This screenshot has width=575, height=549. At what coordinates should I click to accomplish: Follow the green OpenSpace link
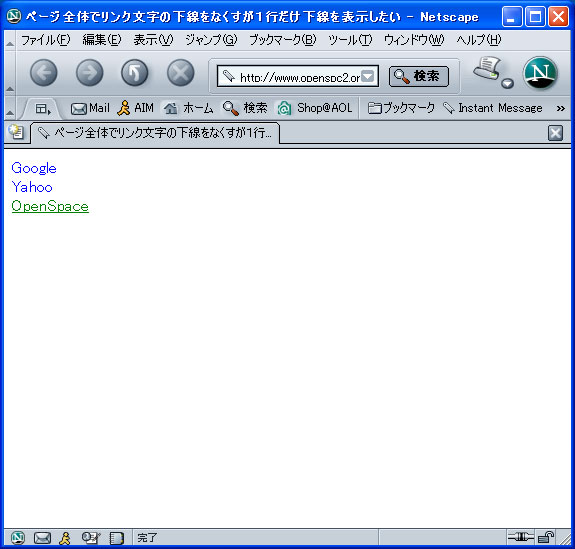[x=50, y=206]
